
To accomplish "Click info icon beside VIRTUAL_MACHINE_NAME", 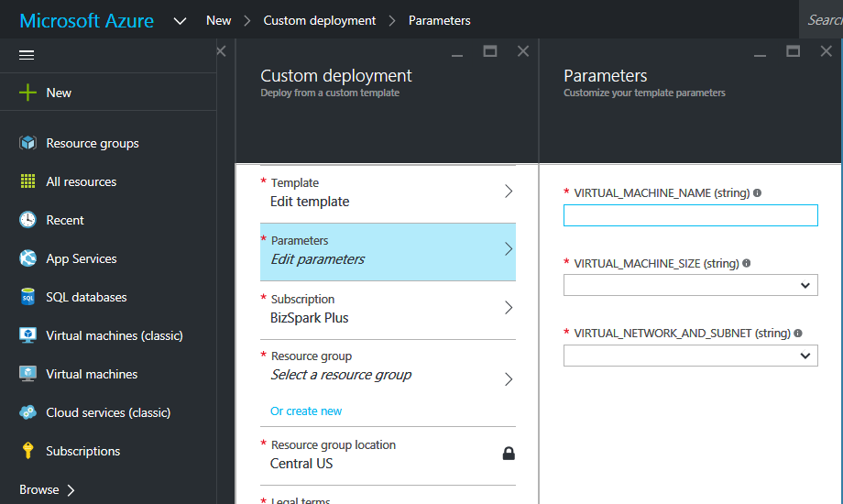I will pyautogui.click(x=757, y=193).
